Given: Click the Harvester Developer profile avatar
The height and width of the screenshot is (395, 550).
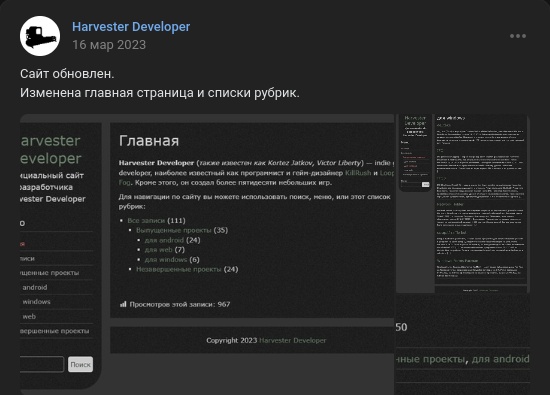Looking at the screenshot, I should (x=40, y=36).
